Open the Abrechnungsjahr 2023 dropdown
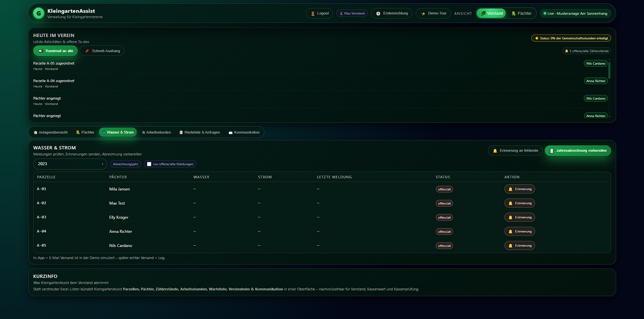Screen dimensions: 644x319 (70, 164)
